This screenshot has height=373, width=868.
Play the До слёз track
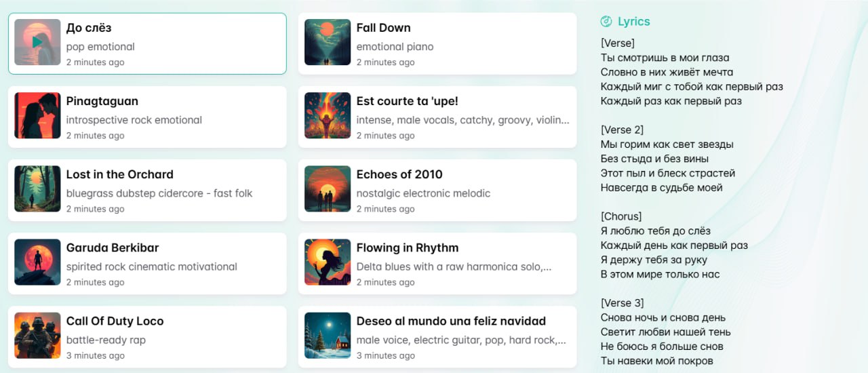tap(37, 42)
